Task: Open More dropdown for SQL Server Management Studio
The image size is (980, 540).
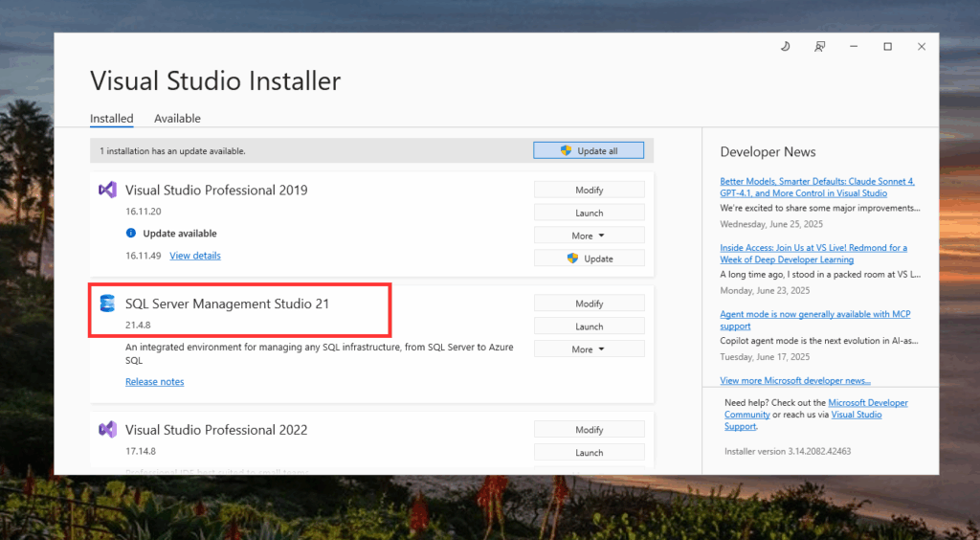Action: (590, 349)
